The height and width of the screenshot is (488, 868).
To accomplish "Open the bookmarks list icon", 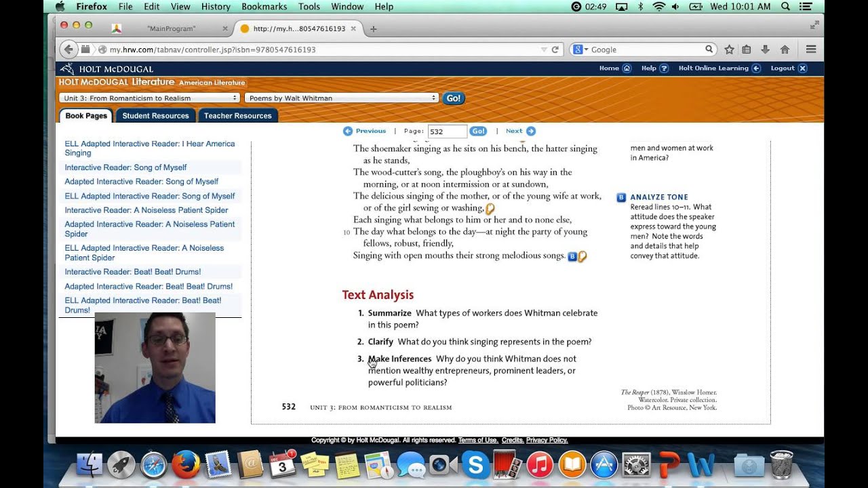I will (x=747, y=49).
